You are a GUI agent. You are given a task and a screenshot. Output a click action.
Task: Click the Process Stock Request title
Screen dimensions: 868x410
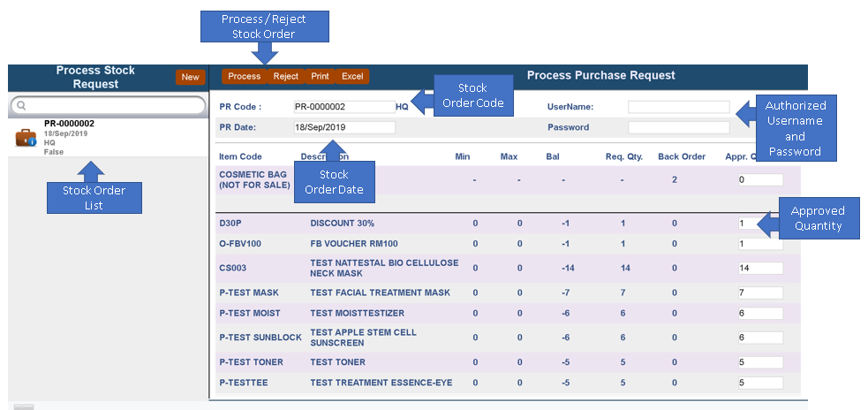coord(95,77)
